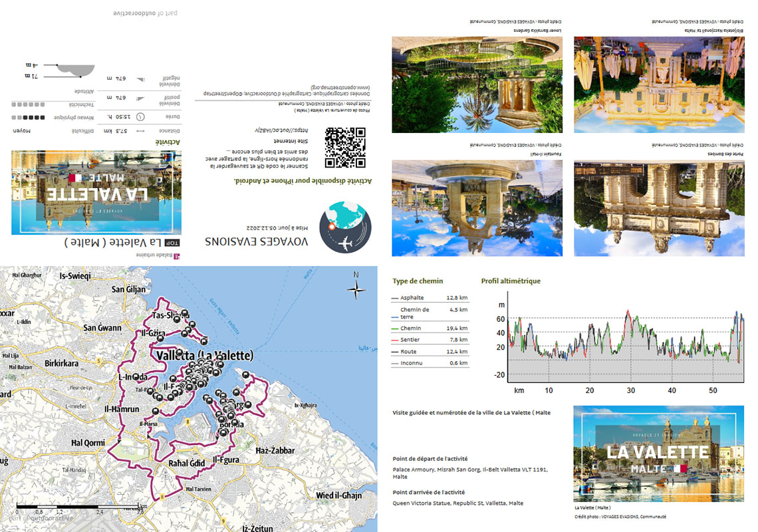758x532 pixels.
Task: Click the 'Point d'arrivée de l'activité' heading
Action: [x=429, y=492]
